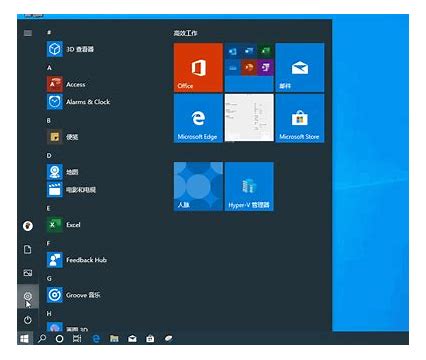Open Groove Music app
This screenshot has height=360, width=426.
point(74,295)
